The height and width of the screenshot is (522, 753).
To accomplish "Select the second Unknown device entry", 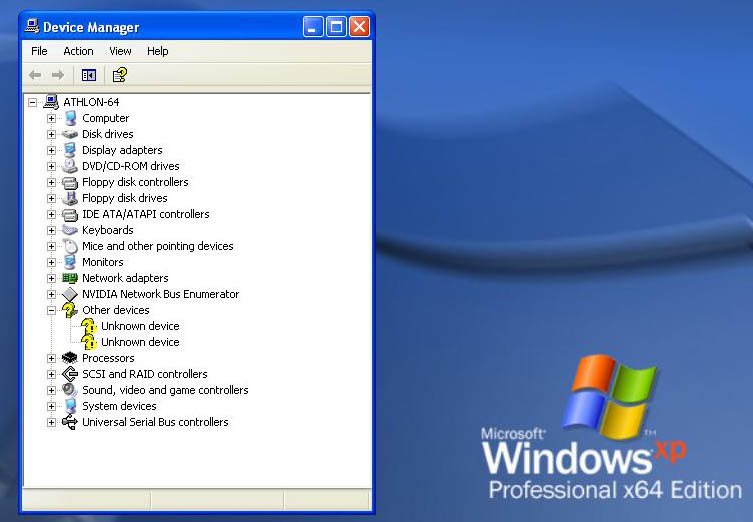I will pyautogui.click(x=140, y=342).
